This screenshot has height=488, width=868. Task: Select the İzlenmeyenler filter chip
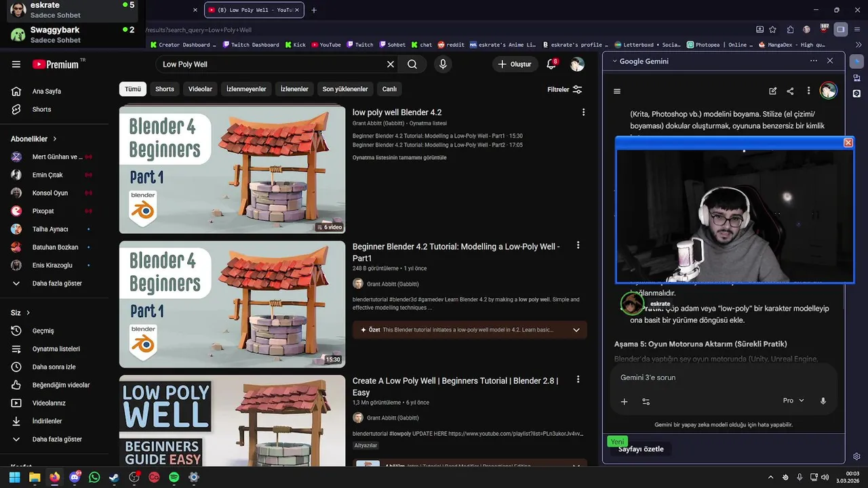[x=246, y=89]
